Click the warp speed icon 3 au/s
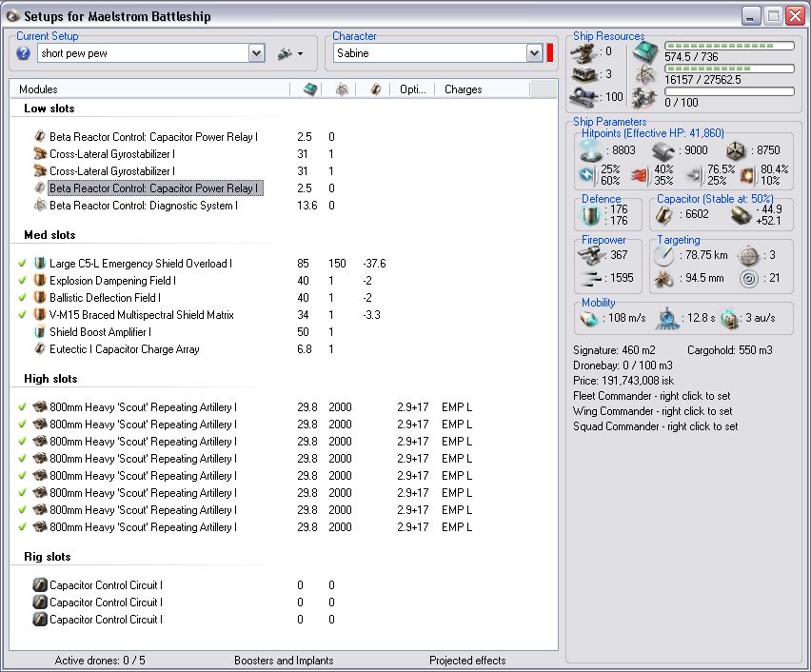Image resolution: width=811 pixels, height=672 pixels. pos(730,318)
